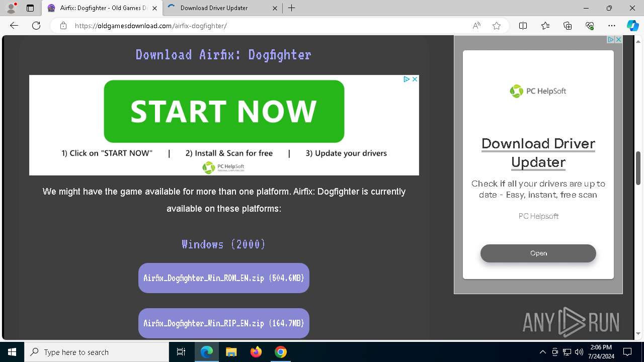The image size is (644, 362).
Task: Click the START NOW ad button
Action: (x=224, y=111)
